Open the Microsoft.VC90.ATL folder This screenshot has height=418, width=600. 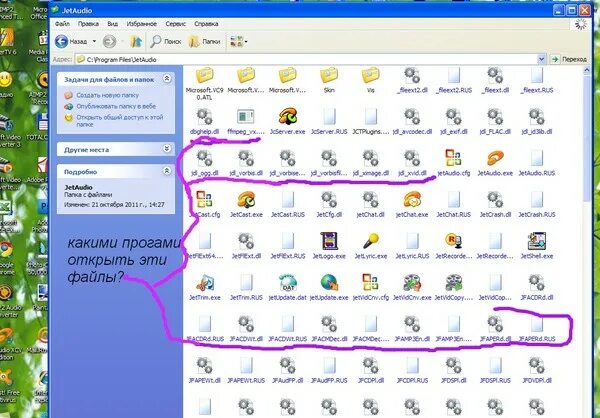pos(205,75)
